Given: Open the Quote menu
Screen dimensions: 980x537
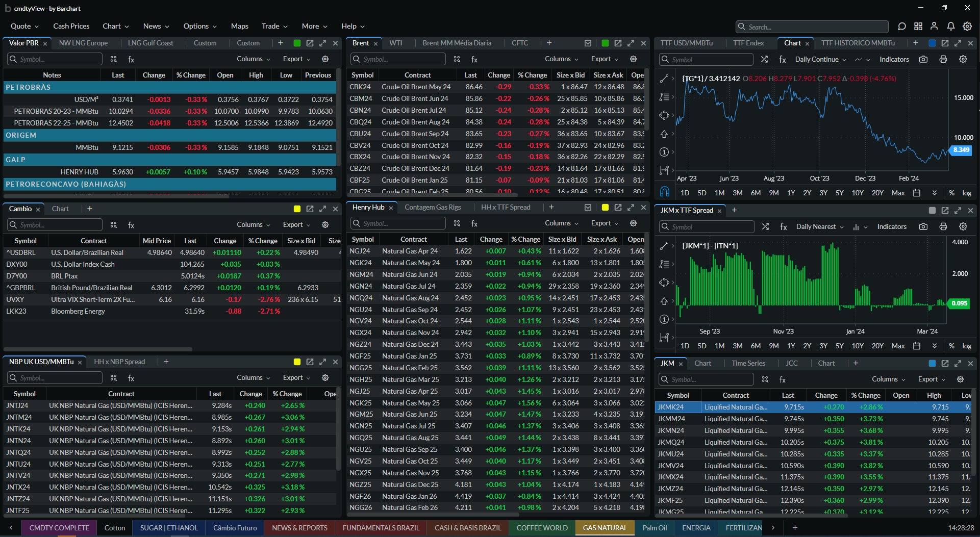Looking at the screenshot, I should pos(24,26).
